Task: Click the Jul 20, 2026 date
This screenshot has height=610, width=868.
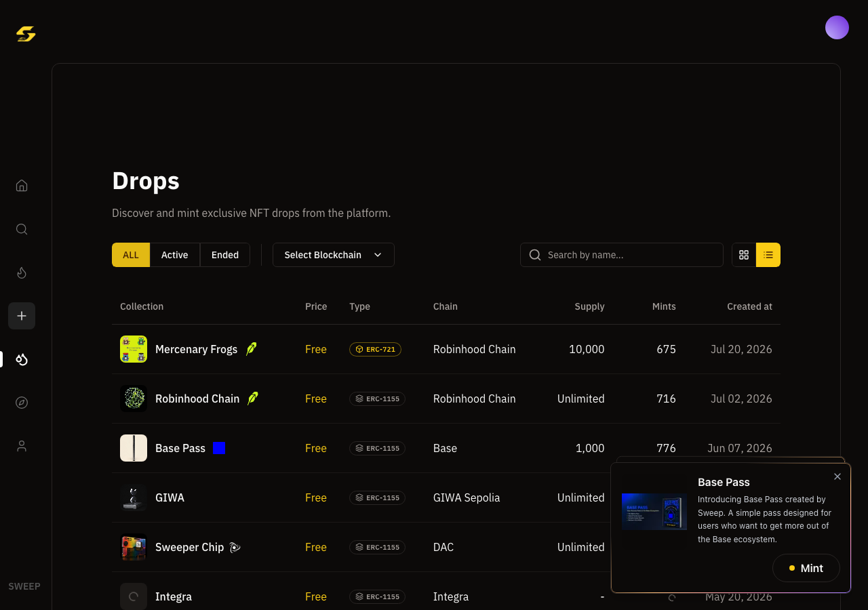Action: [741, 349]
